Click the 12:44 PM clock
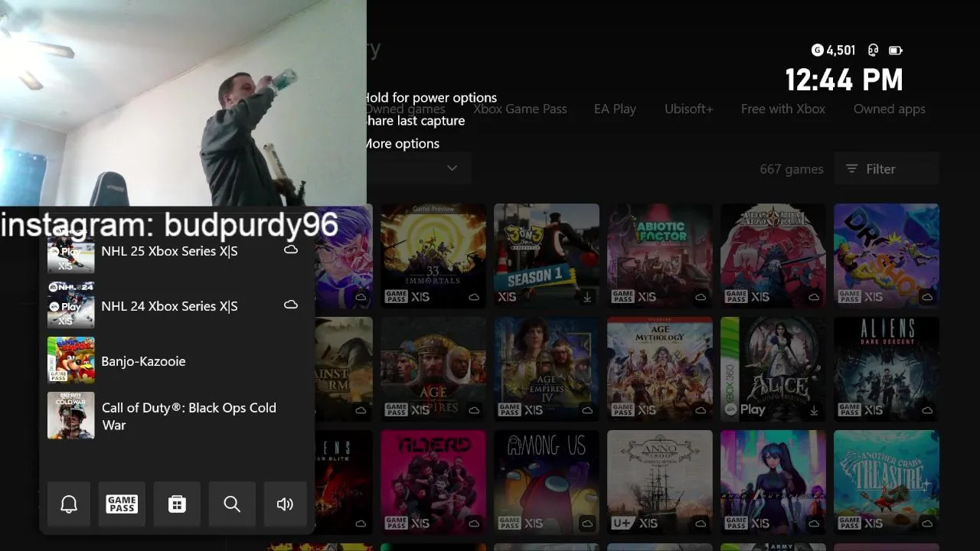 coord(844,80)
